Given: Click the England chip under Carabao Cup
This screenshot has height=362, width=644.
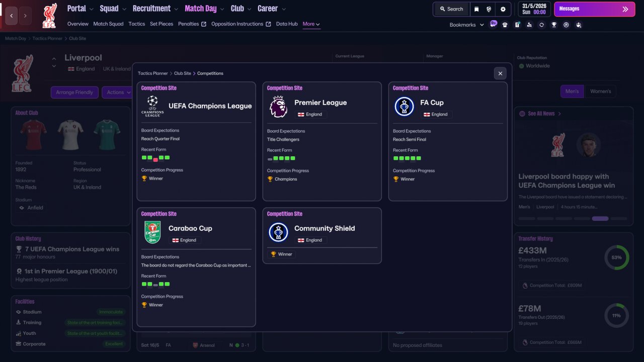Looking at the screenshot, I should (x=185, y=240).
